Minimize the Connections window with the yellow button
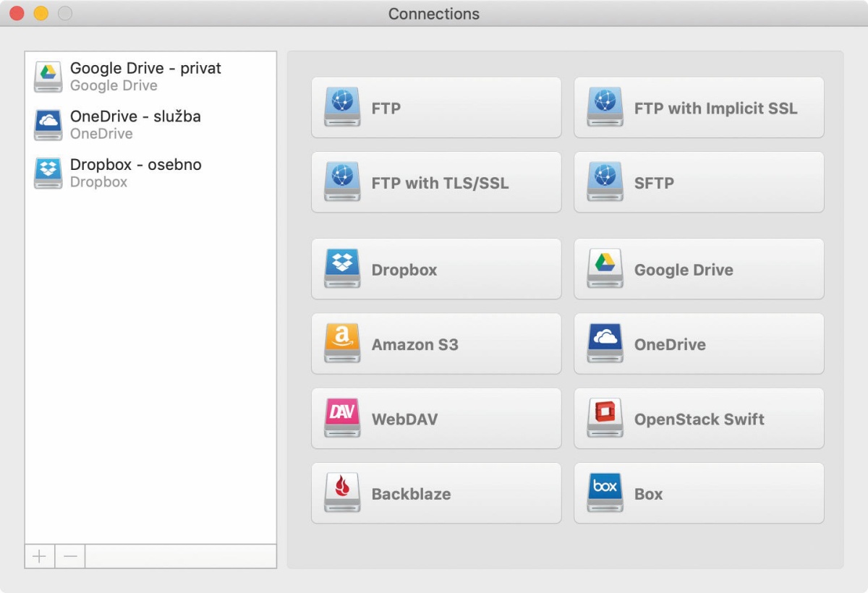 coord(41,13)
